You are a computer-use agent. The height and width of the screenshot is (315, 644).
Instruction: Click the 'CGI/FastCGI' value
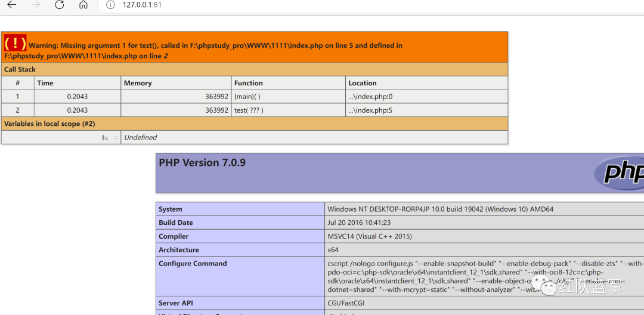pos(346,303)
